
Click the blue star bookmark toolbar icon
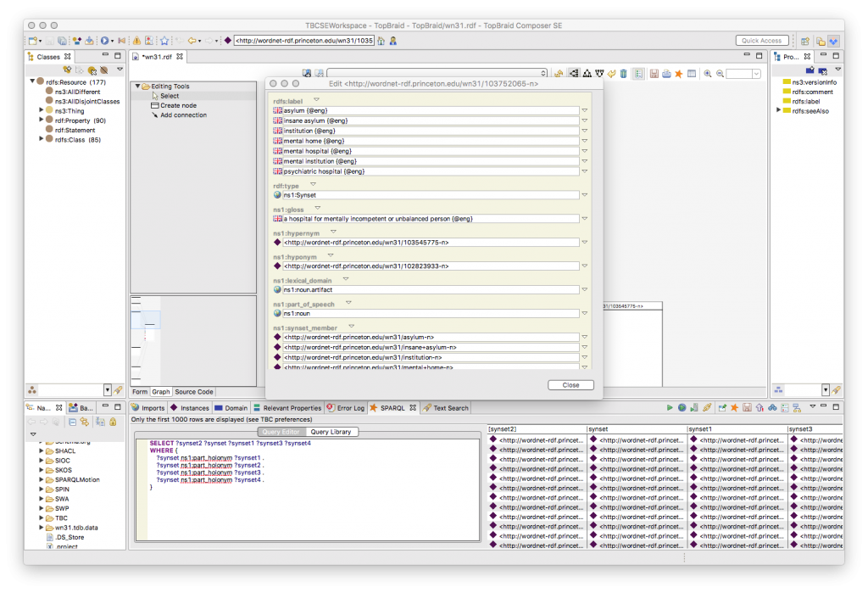pyautogui.click(x=164, y=41)
